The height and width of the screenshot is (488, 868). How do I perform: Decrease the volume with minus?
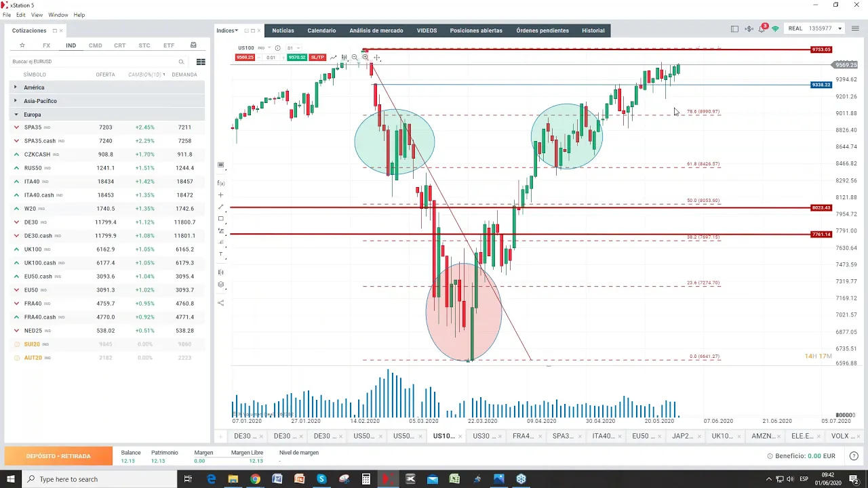pos(259,58)
